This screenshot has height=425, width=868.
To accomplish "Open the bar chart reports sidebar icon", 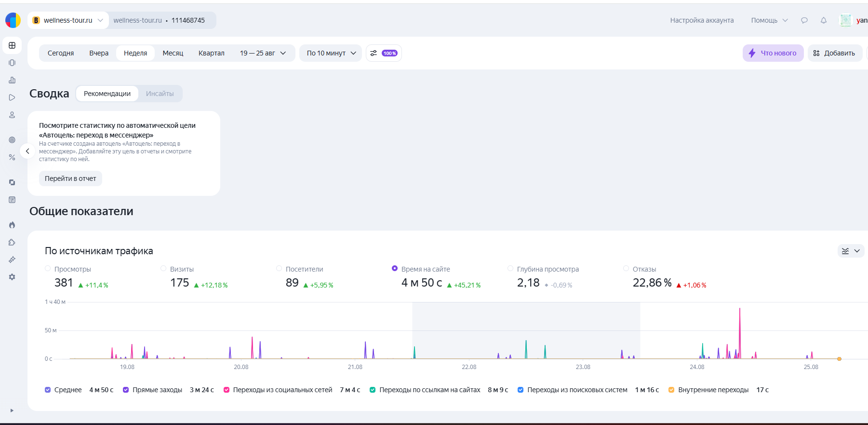I will [12, 80].
